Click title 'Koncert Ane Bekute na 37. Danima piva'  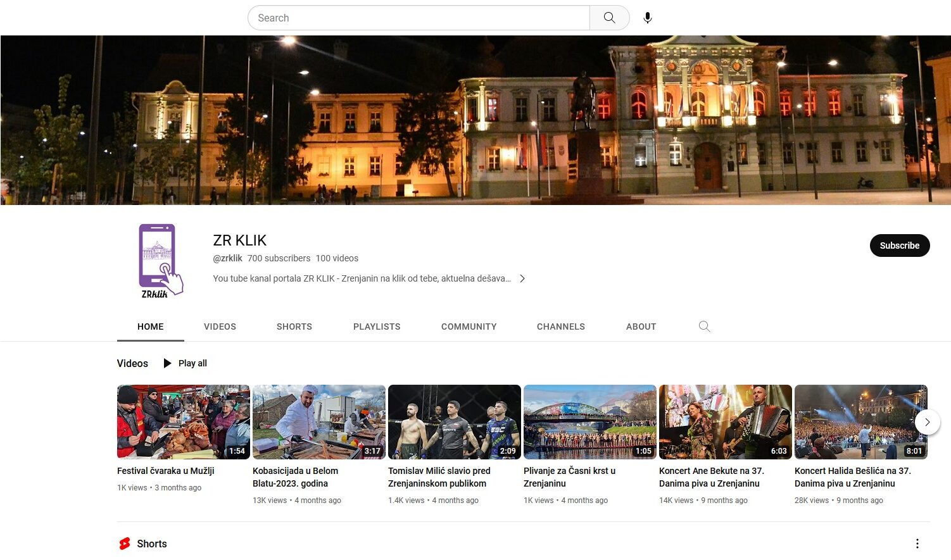coord(712,477)
